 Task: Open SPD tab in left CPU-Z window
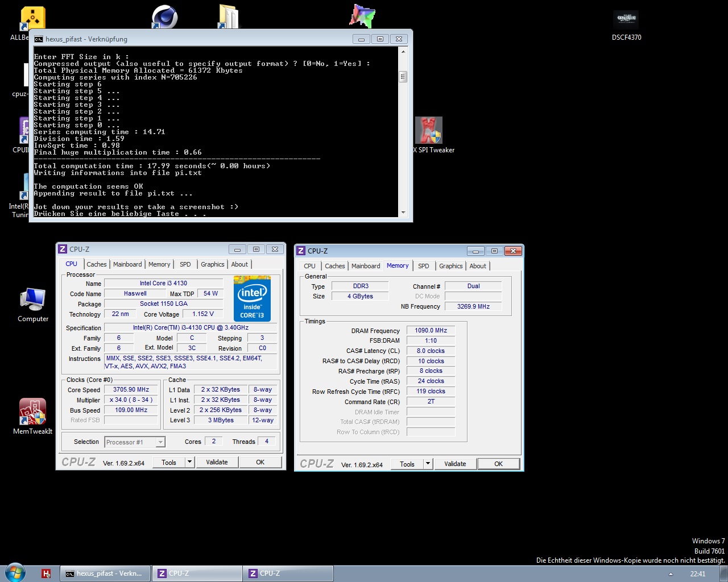point(185,264)
